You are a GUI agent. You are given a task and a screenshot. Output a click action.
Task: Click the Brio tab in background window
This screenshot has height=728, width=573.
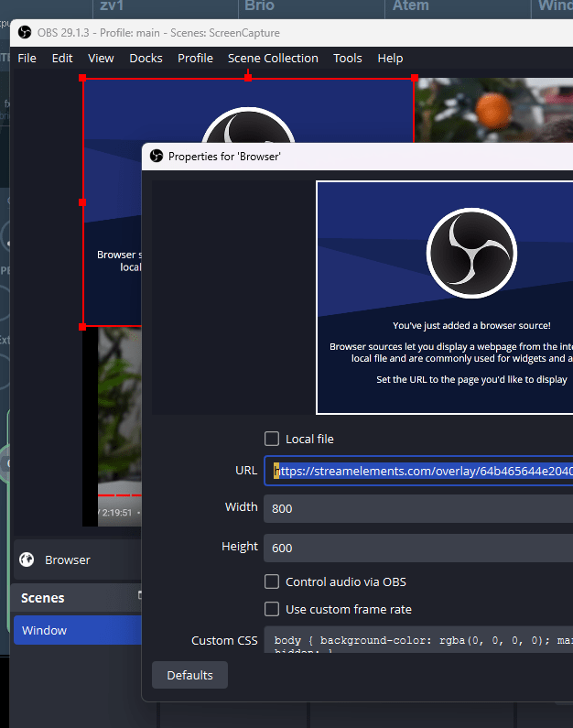pyautogui.click(x=259, y=6)
